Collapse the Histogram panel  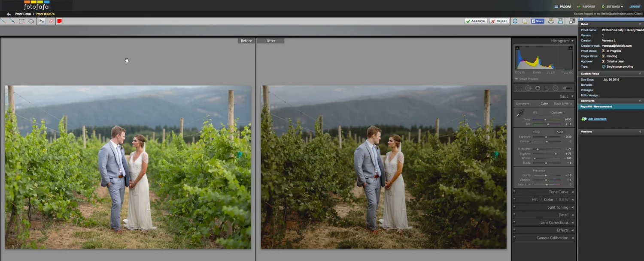click(572, 41)
